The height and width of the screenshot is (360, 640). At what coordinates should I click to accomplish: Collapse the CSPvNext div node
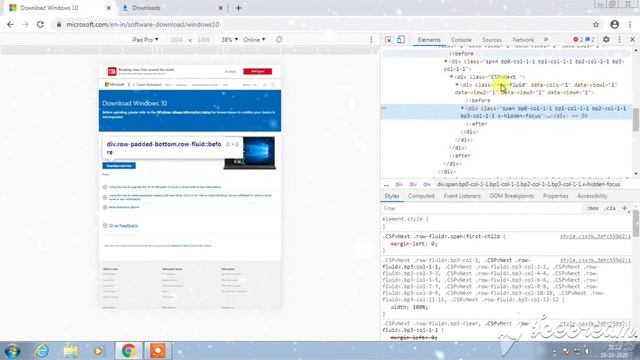(x=451, y=77)
